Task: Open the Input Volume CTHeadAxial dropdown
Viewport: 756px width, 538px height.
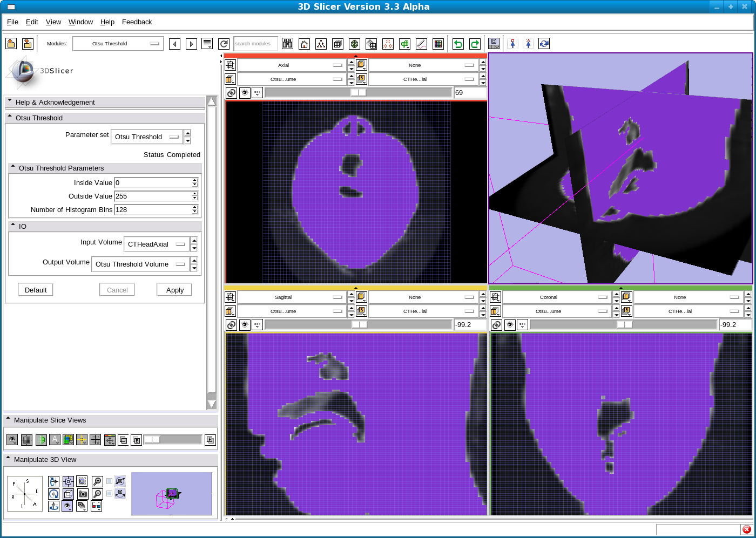Action: [156, 244]
